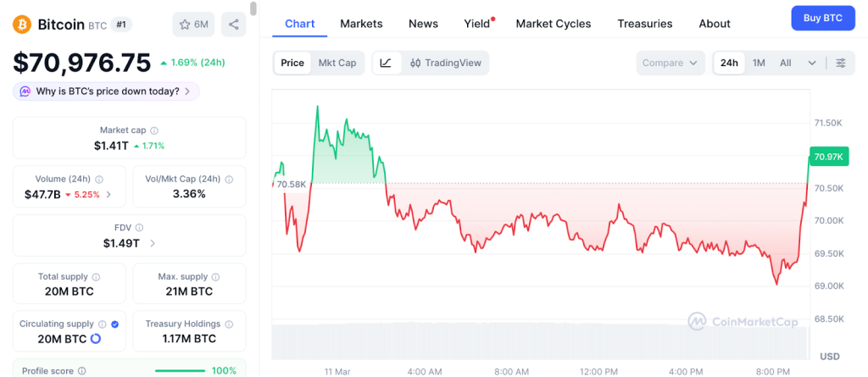Open the Compare dropdown
The width and height of the screenshot is (868, 377).
click(x=670, y=63)
